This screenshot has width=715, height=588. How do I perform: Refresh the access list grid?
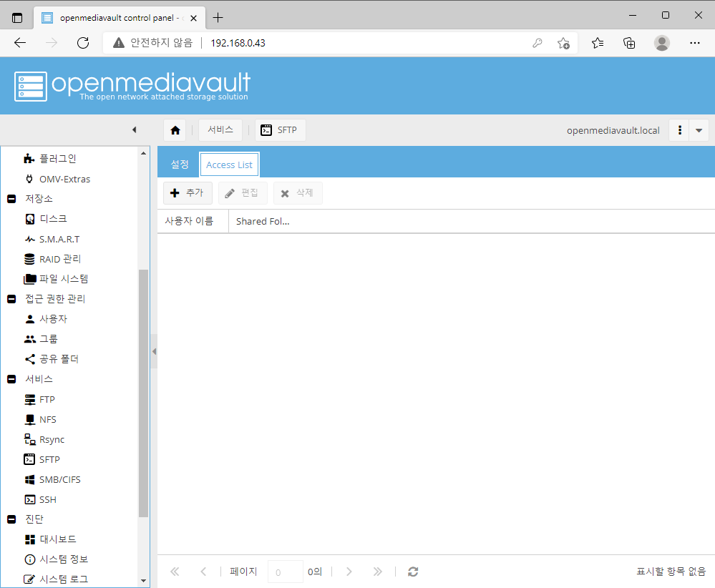tap(413, 572)
